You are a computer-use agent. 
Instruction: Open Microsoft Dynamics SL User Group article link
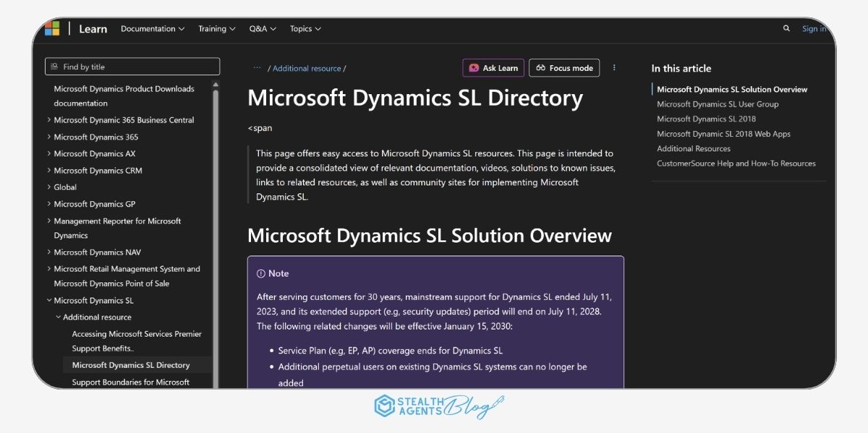(717, 104)
